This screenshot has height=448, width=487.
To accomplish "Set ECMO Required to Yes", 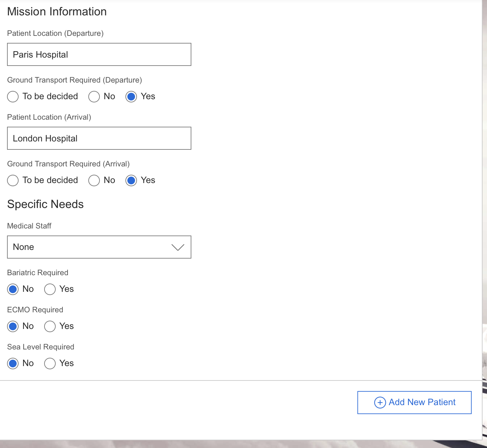I will [50, 326].
